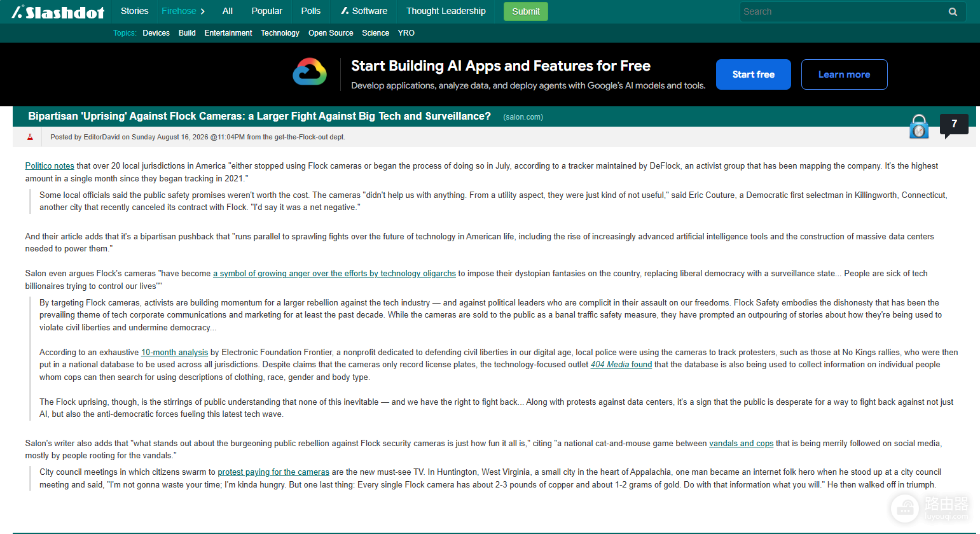This screenshot has width=980, height=534.
Task: Open the Bipartisan 'Uprising' story headline
Action: 259,116
